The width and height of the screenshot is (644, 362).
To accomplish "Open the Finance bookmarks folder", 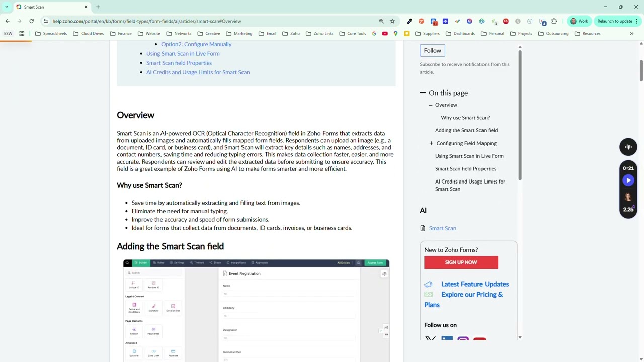I will (x=121, y=34).
